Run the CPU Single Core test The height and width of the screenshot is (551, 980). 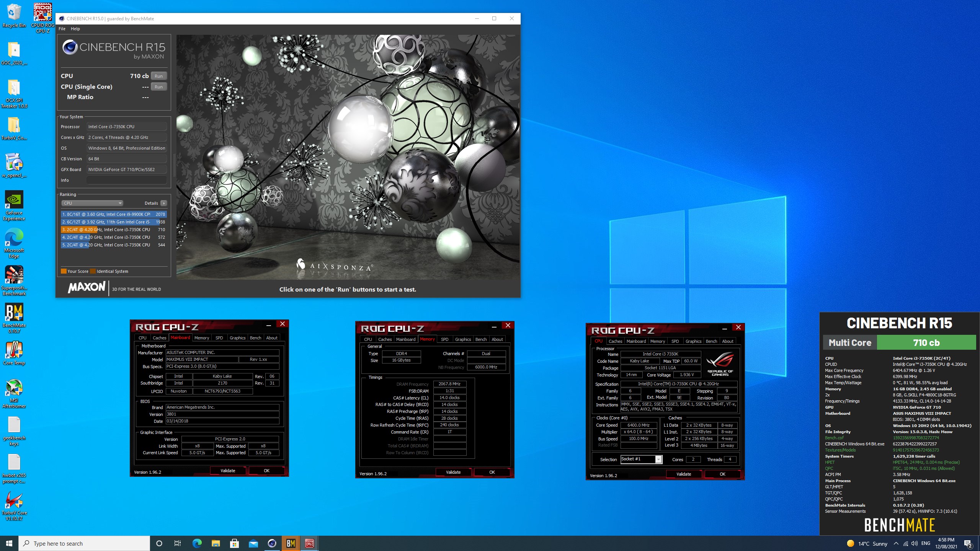point(158,86)
